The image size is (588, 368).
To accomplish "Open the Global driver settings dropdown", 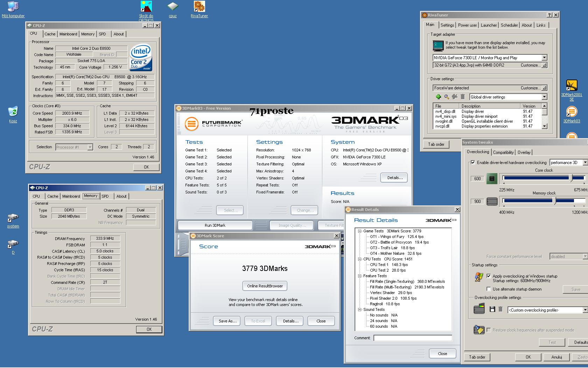I will coord(544,97).
